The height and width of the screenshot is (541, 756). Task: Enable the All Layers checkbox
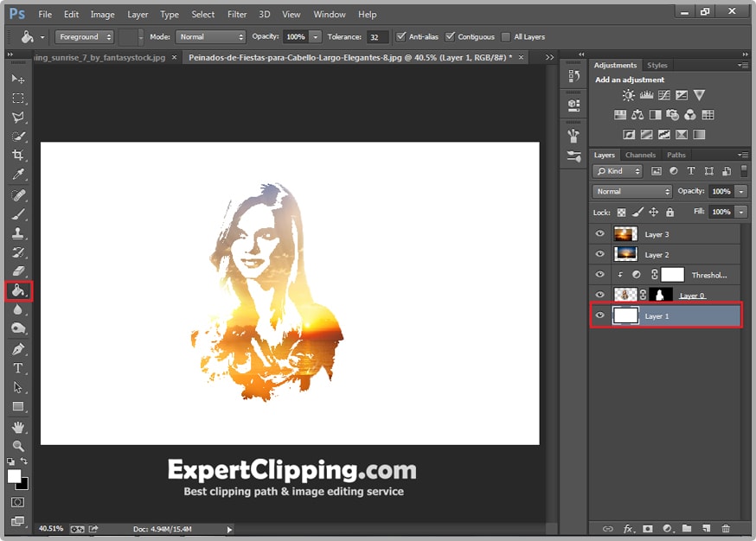[507, 37]
